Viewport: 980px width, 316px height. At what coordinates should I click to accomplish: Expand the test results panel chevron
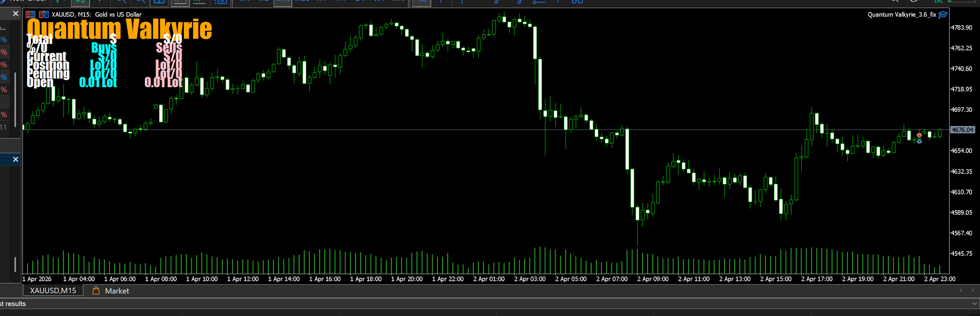[x=975, y=304]
